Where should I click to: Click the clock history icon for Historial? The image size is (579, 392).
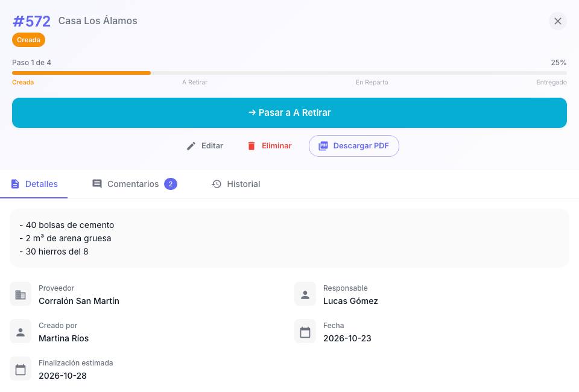click(217, 184)
